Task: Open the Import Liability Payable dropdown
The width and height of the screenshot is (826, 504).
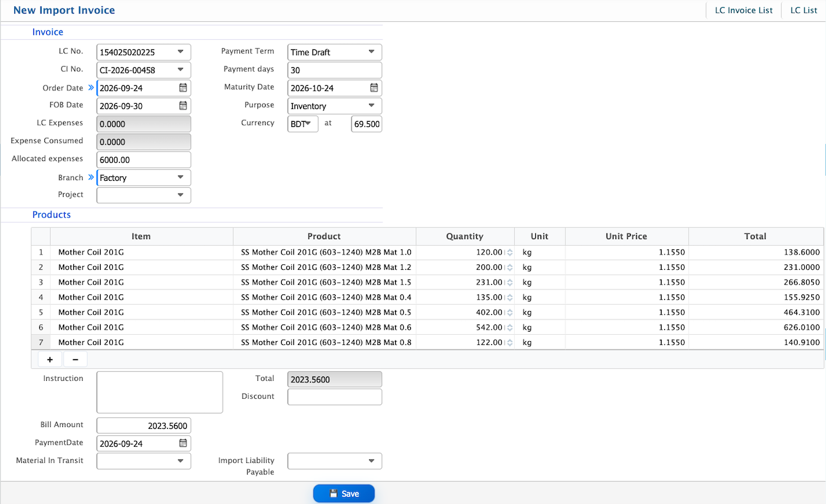Action: tap(372, 461)
